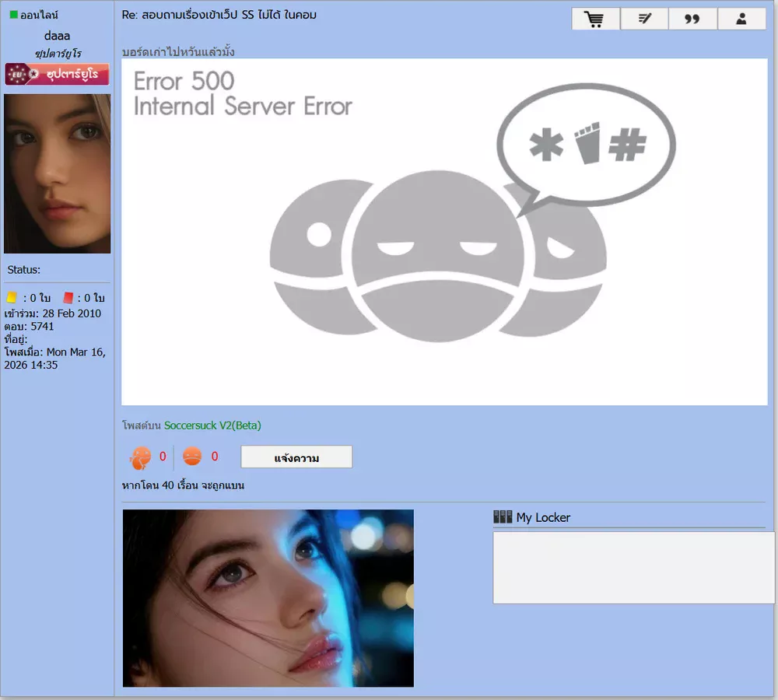Click the ซุปตาร์ยูโร rank badge
Screen dimensions: 778x700
click(x=57, y=75)
